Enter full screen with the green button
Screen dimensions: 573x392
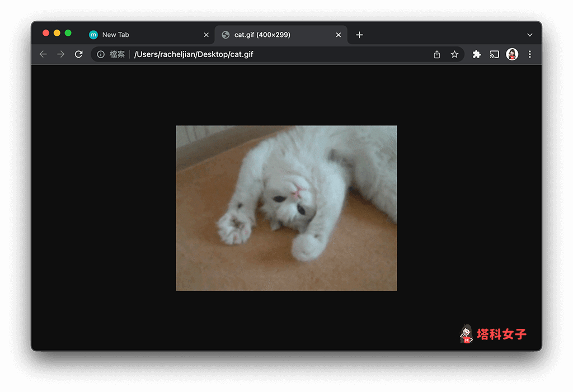coord(68,33)
